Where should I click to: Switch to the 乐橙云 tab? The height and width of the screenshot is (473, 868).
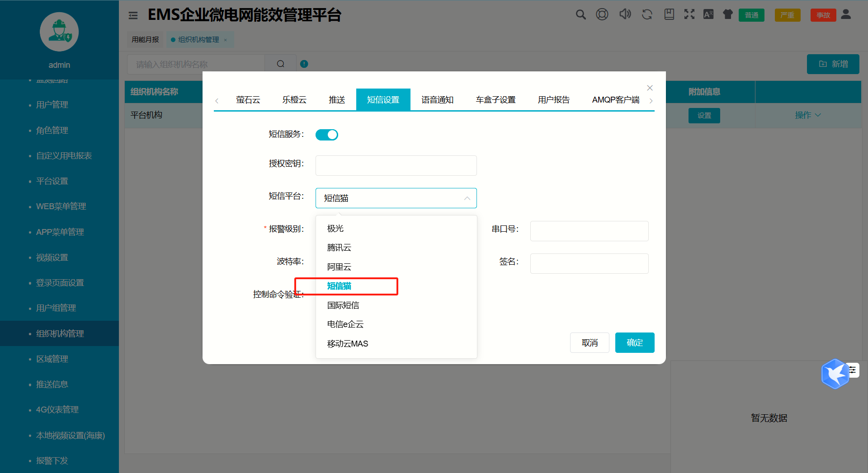coord(294,100)
